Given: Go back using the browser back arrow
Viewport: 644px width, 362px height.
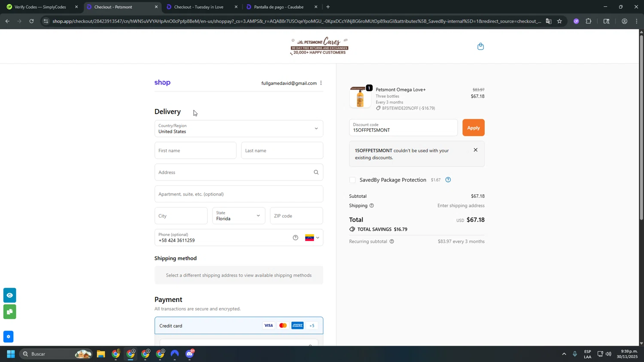Looking at the screenshot, I should click(7, 21).
